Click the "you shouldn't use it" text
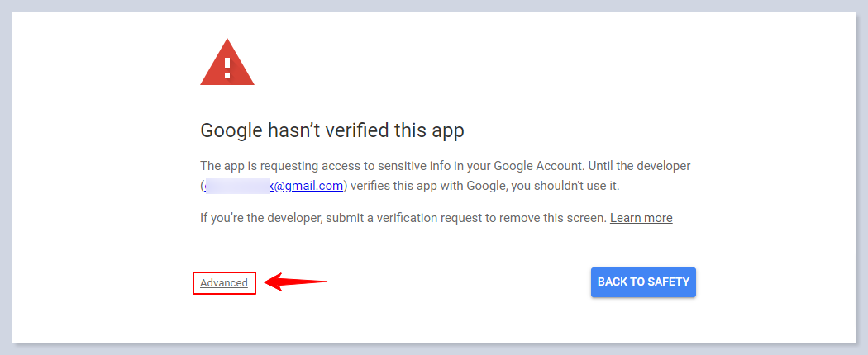The image size is (868, 355). point(565,186)
